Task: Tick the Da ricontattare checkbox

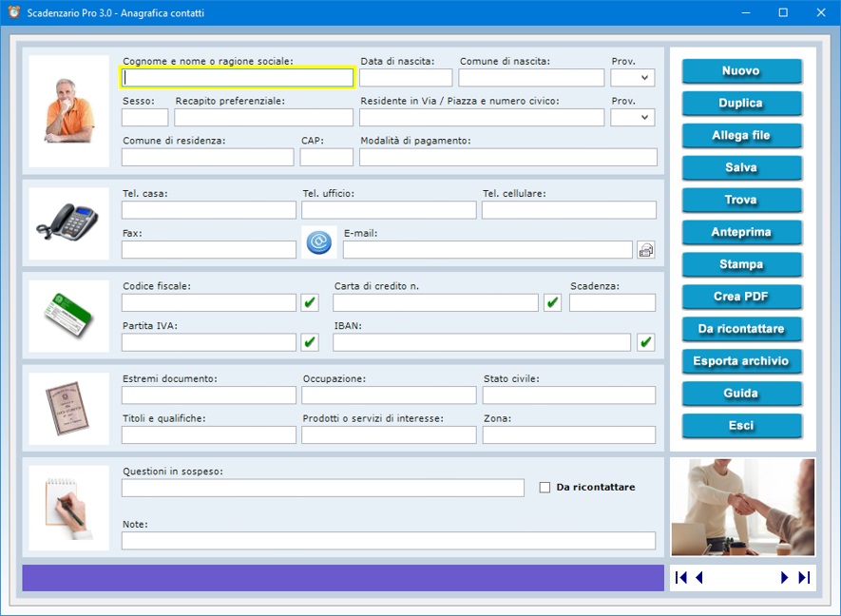Action: pyautogui.click(x=545, y=488)
